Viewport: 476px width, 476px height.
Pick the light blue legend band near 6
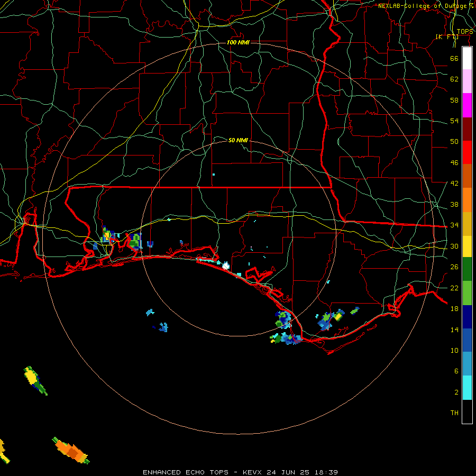[467, 364]
